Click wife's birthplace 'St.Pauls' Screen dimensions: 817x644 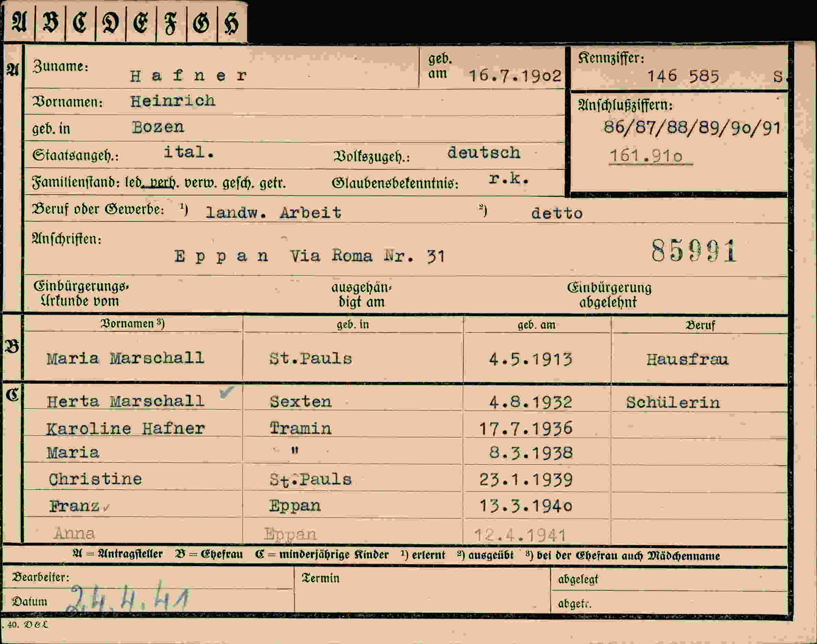pyautogui.click(x=310, y=359)
